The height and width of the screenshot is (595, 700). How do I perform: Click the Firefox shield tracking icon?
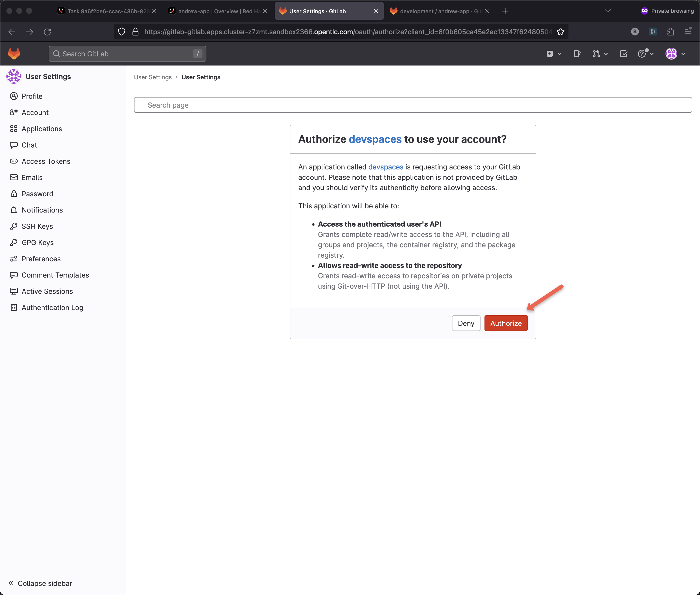(122, 32)
